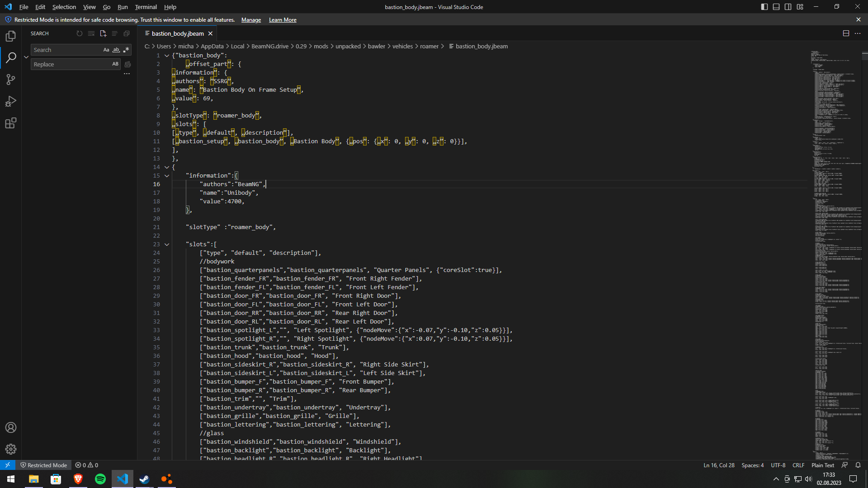
Task: Open the Extensions view
Action: click(x=11, y=123)
